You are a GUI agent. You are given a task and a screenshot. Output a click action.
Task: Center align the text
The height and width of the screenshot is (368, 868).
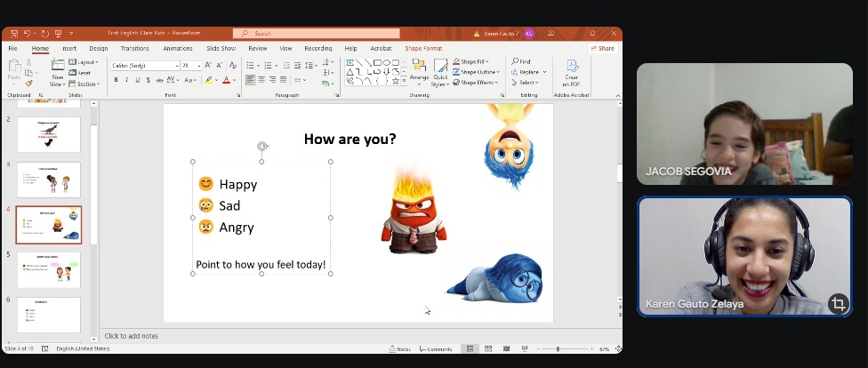click(261, 80)
